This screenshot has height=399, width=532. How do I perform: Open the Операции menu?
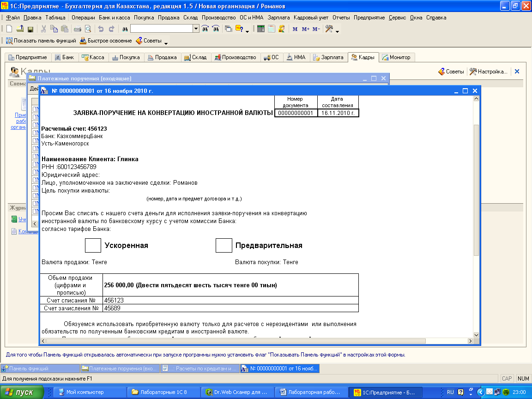coord(83,18)
